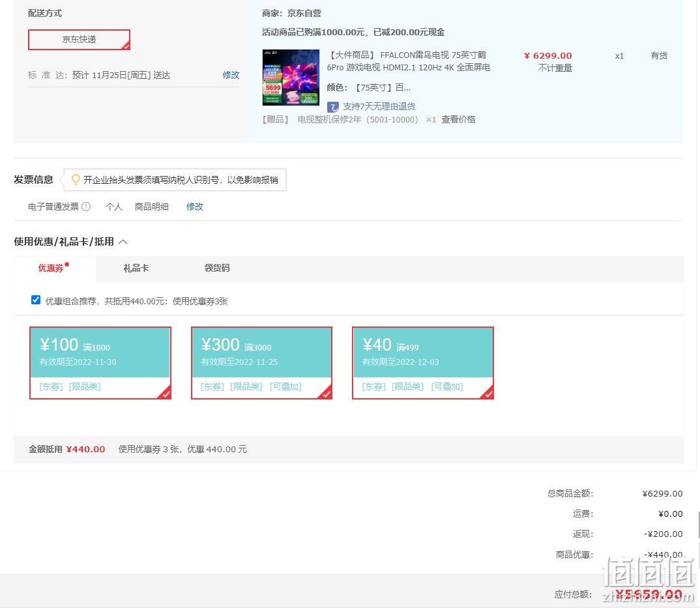
Task: Modify the delivery date with 修改 link
Action: click(231, 75)
